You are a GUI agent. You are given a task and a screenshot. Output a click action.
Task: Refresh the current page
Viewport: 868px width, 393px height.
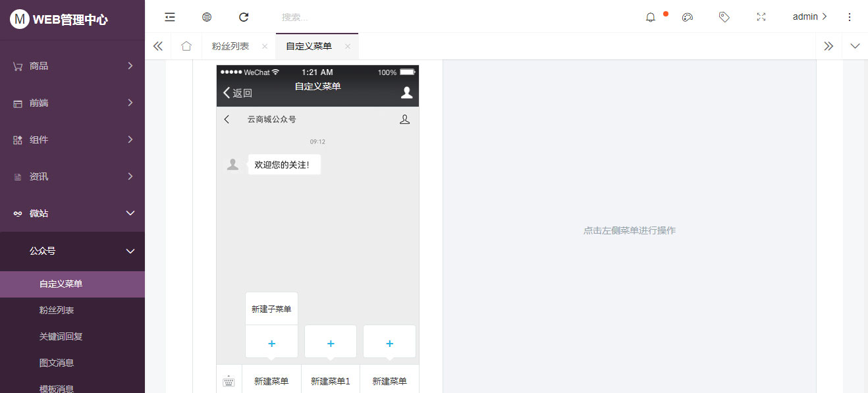(x=244, y=17)
